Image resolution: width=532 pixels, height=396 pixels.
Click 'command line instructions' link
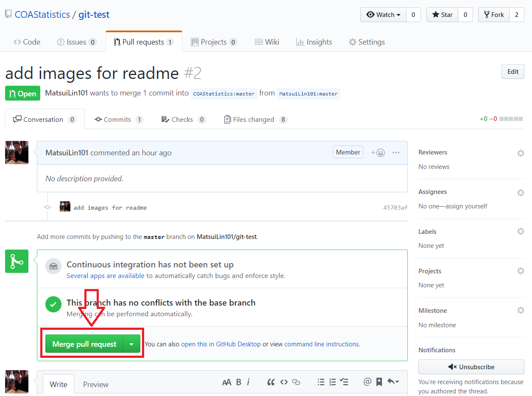(321, 344)
